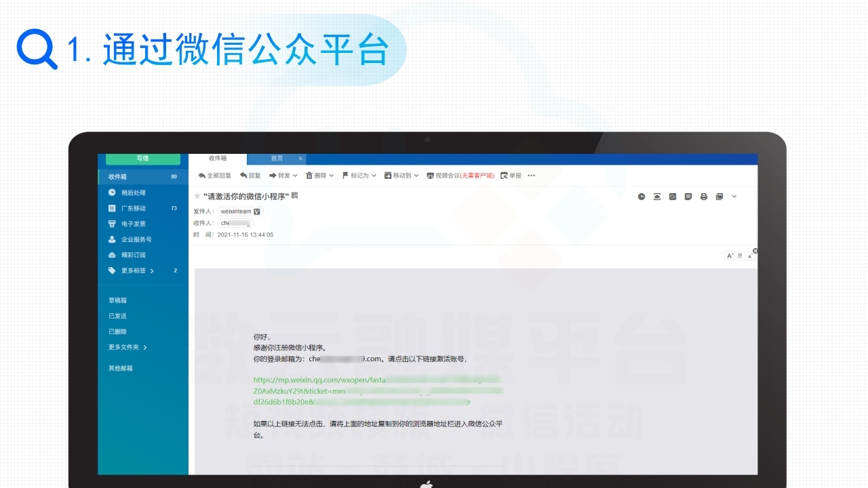Increase font size with A+ button
The width and height of the screenshot is (868, 488).
[731, 256]
